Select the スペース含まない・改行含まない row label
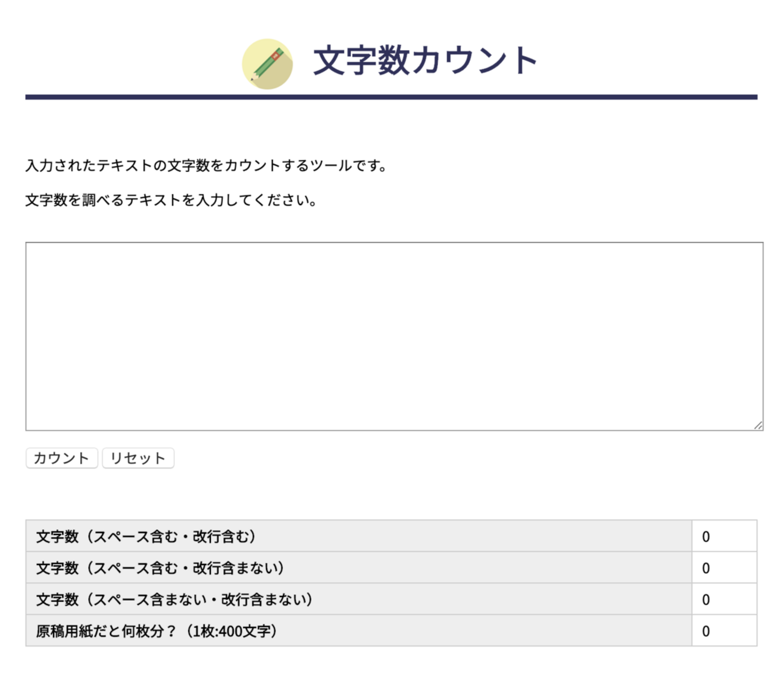Image resolution: width=784 pixels, height=675 pixels. pyautogui.click(x=174, y=600)
